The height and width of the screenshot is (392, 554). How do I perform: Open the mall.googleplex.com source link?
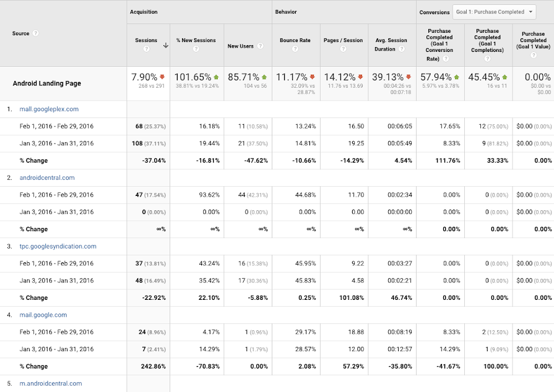tap(49, 109)
